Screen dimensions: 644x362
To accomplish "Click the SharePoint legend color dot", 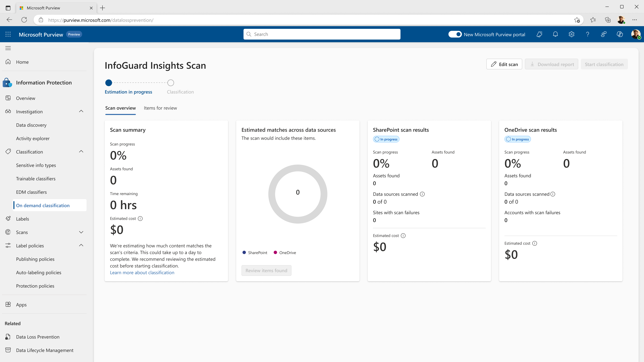I will (244, 253).
